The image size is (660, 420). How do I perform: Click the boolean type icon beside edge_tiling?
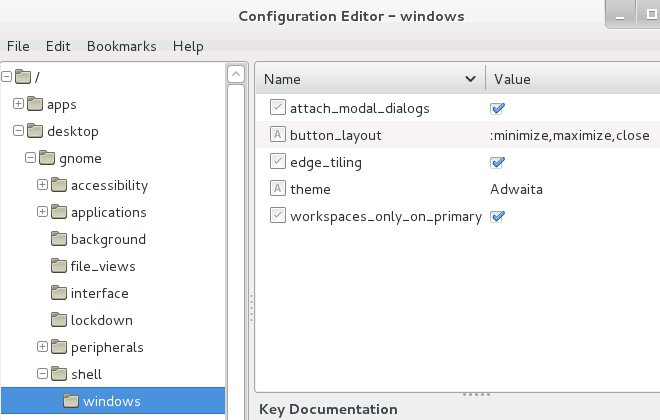pyautogui.click(x=277, y=162)
